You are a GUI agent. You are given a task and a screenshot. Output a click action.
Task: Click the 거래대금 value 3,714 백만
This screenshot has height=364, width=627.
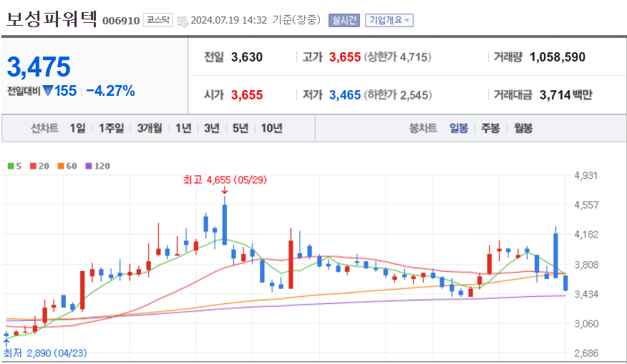pos(566,95)
